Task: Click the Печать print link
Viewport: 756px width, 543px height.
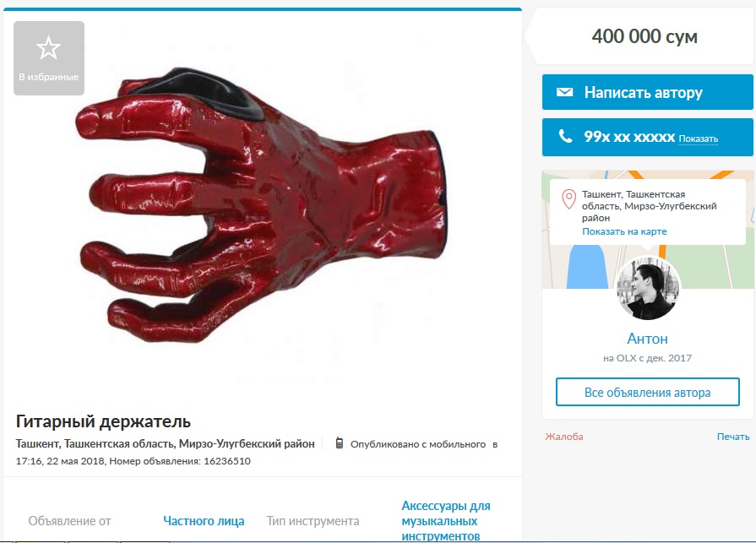Action: tap(733, 437)
